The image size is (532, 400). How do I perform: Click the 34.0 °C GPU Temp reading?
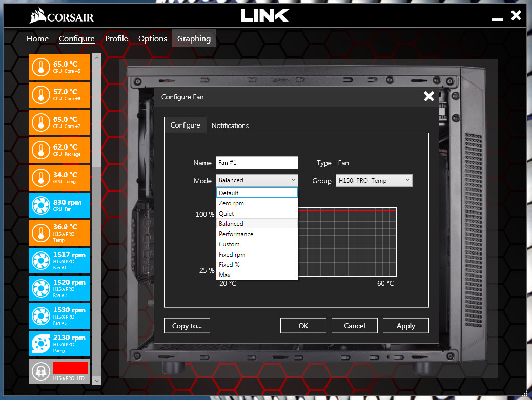(65, 175)
